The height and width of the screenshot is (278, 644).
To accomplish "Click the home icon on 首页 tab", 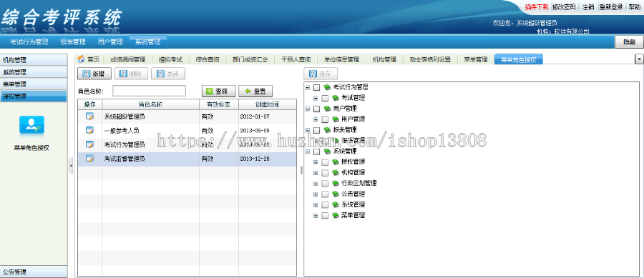I will [x=82, y=59].
